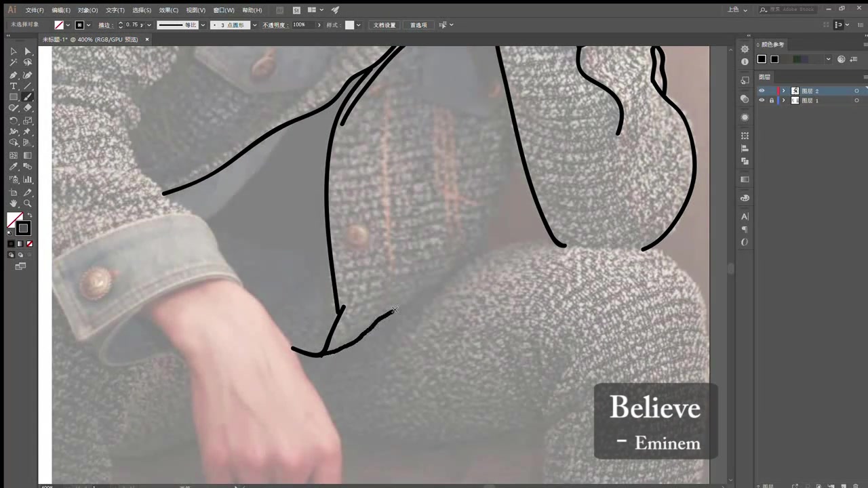The image size is (868, 488).
Task: Select the Eyedropper tool
Action: click(x=13, y=167)
